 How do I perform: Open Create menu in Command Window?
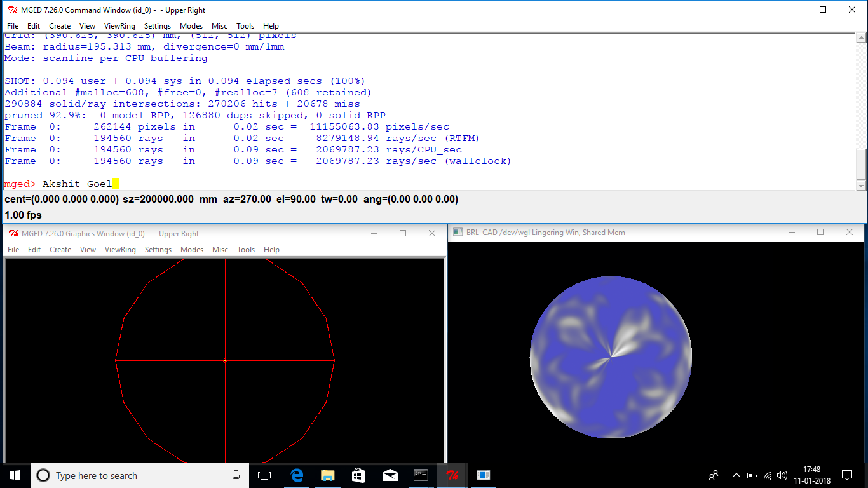click(60, 26)
